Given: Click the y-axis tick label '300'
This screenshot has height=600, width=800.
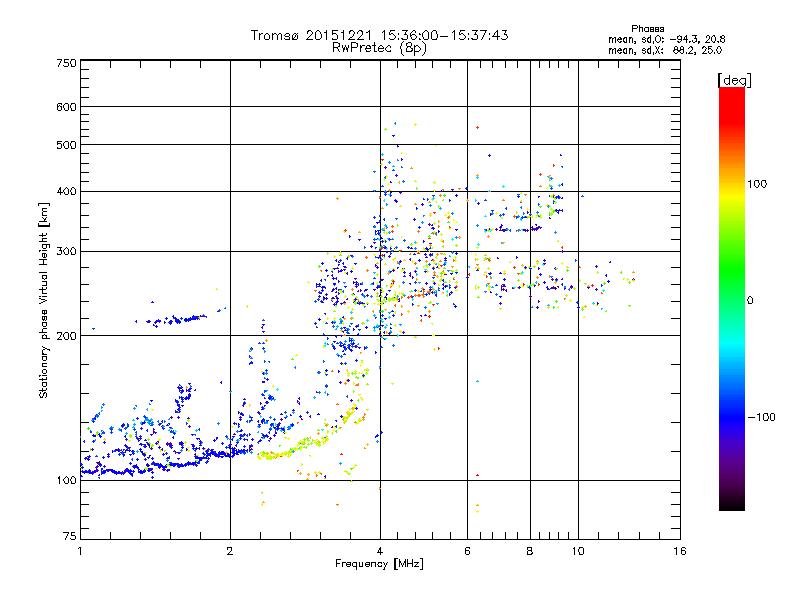Looking at the screenshot, I should (66, 252).
